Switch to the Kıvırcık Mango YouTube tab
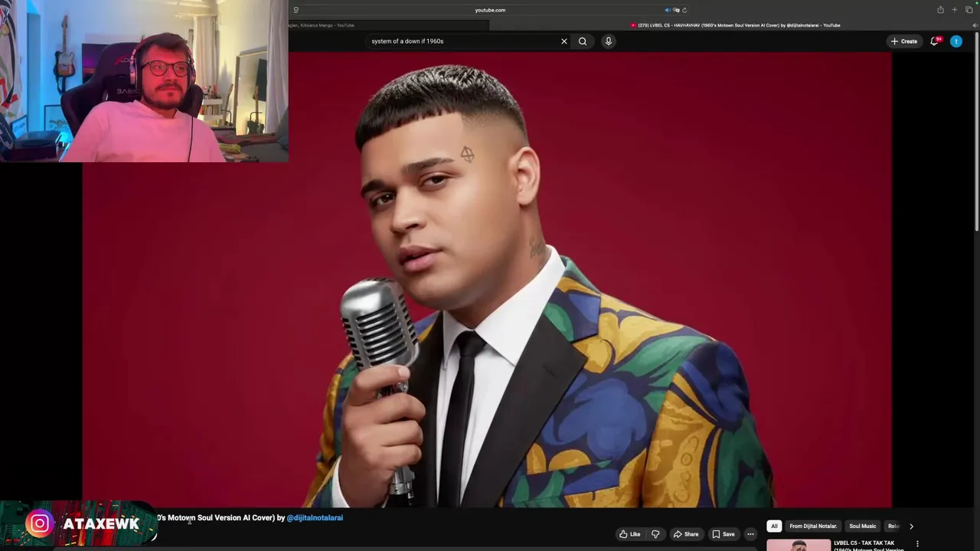The image size is (980, 551). (x=389, y=25)
